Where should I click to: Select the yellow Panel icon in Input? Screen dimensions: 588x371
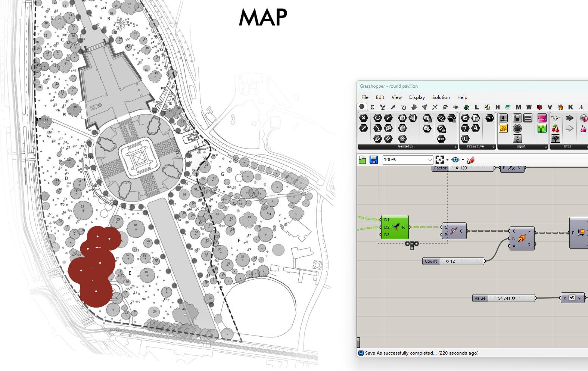503,128
